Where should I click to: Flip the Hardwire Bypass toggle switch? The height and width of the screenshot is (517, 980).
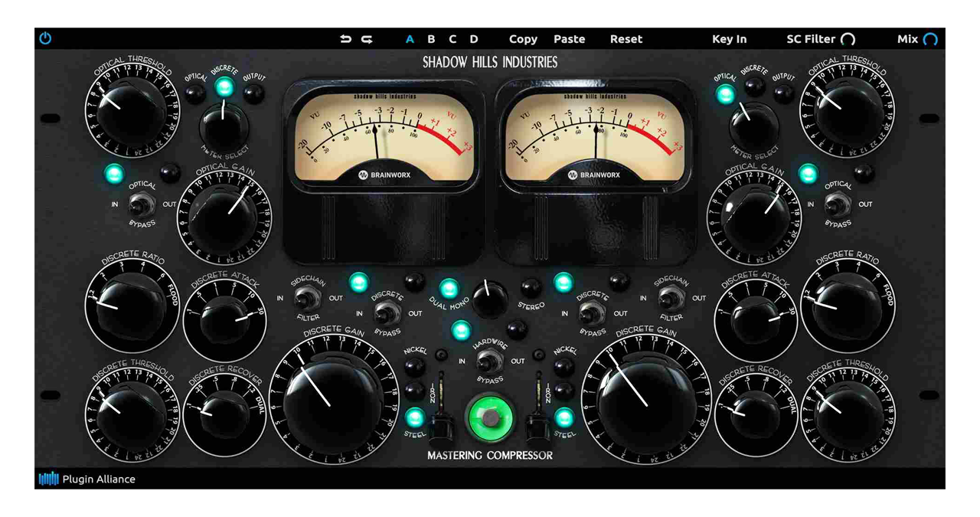[490, 361]
